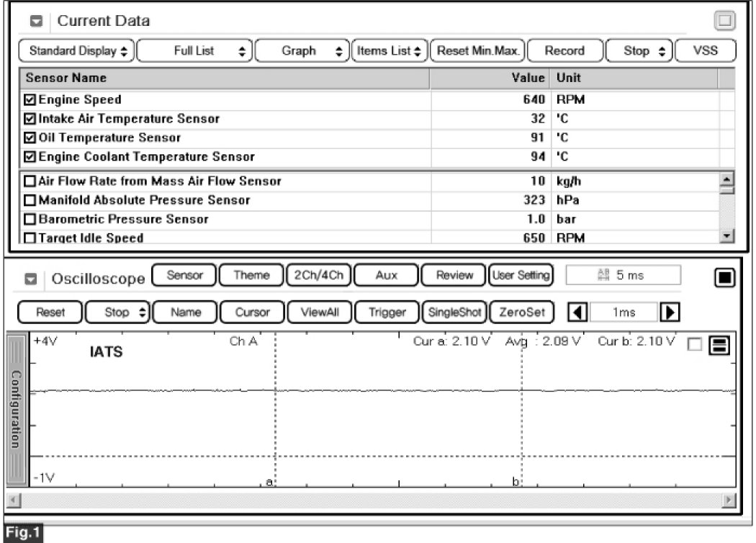This screenshot has width=756, height=543.
Task: Open the Review option
Action: (x=454, y=275)
